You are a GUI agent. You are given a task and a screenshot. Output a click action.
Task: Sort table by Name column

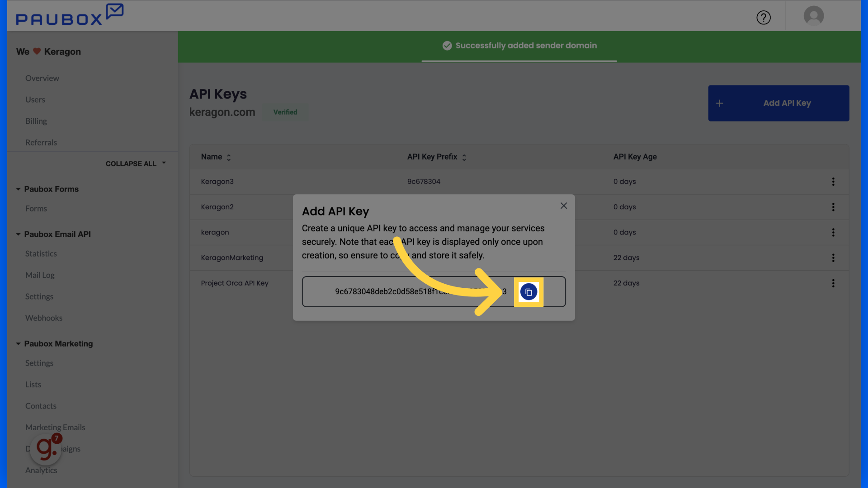click(x=216, y=157)
